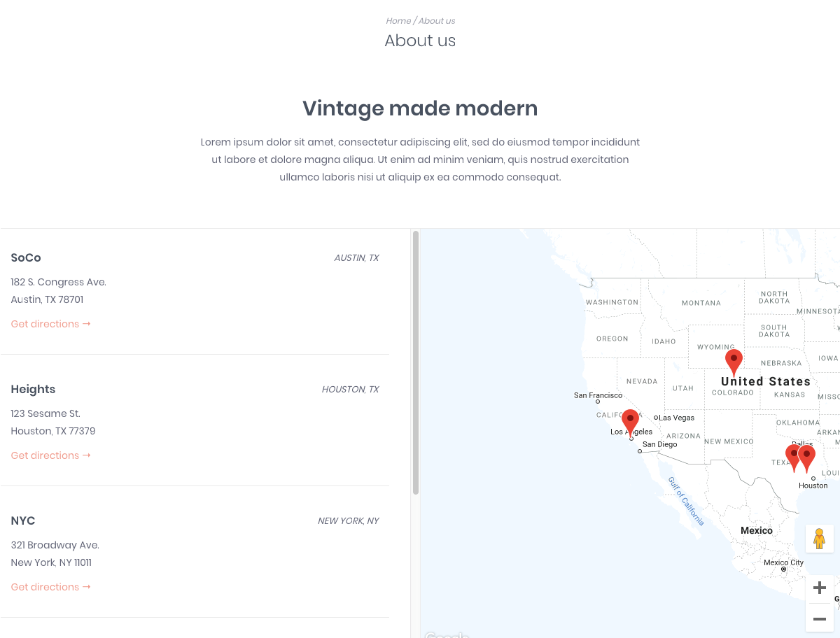Viewport: 840px width, 638px height.
Task: Click the Mexico City marker on map
Action: 783,569
